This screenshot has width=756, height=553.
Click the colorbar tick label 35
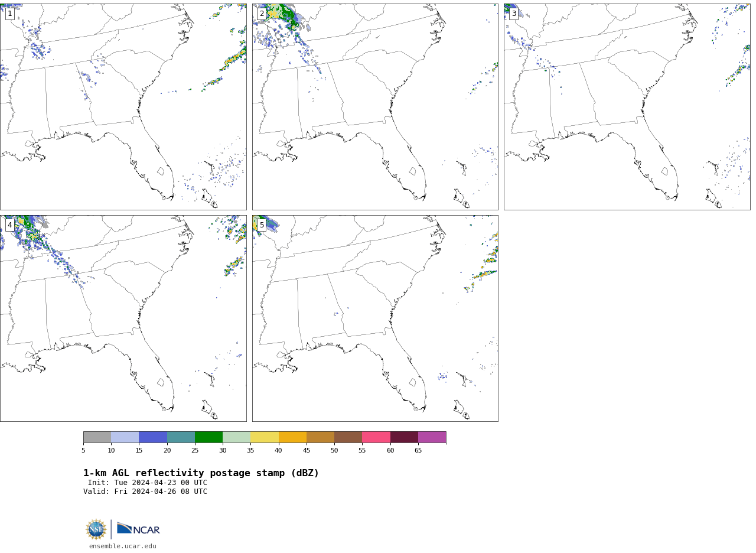[x=250, y=451]
